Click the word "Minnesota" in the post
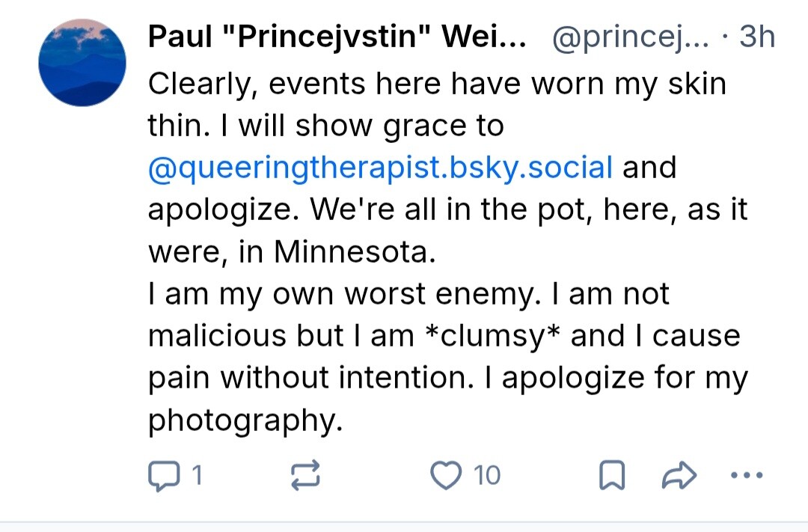The width and height of the screenshot is (808, 532). point(354,252)
